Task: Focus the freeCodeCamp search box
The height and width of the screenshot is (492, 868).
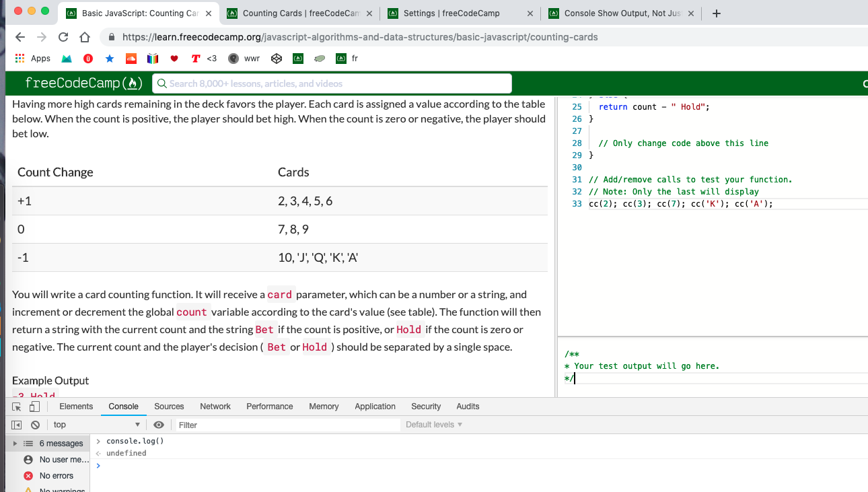Action: (x=333, y=83)
